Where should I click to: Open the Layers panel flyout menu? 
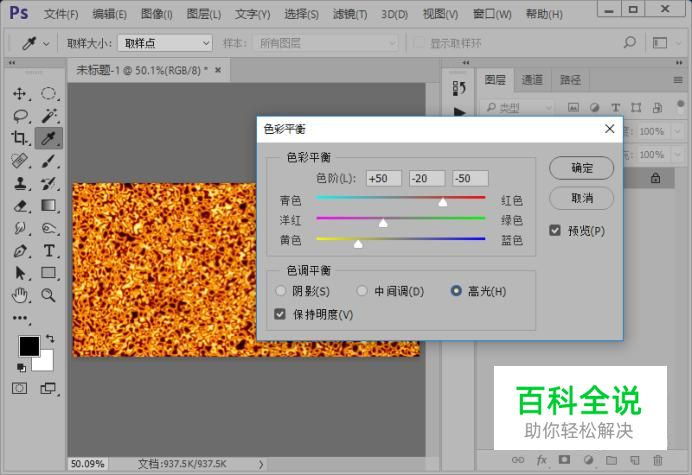click(678, 80)
